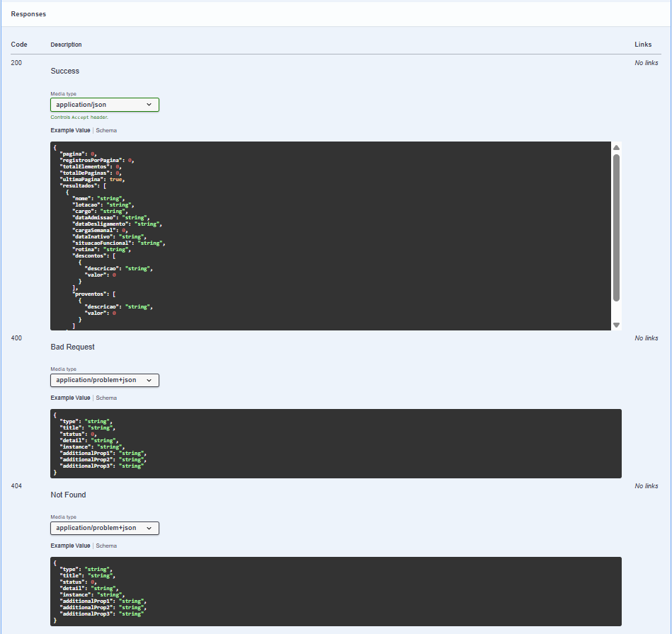
Task: Click the scrollbar thumb in 200 example box
Action: pyautogui.click(x=616, y=227)
